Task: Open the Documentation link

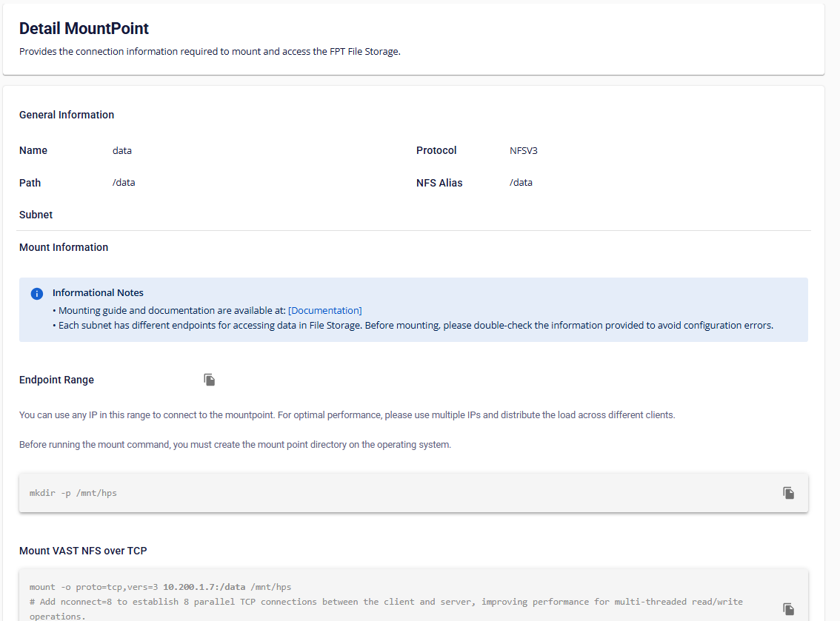Action: [x=324, y=310]
